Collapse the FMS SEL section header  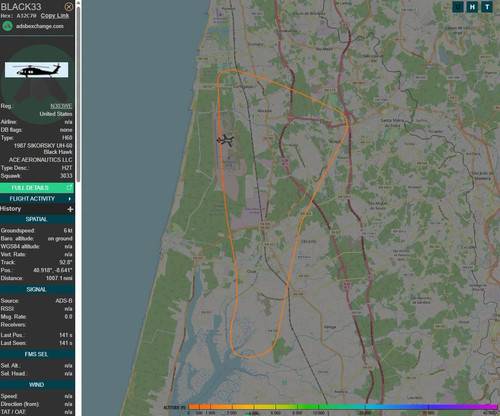[37, 354]
